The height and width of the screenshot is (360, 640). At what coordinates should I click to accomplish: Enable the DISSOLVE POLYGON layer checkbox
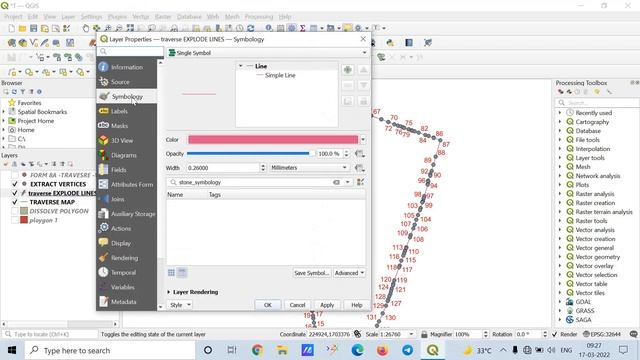[15, 211]
